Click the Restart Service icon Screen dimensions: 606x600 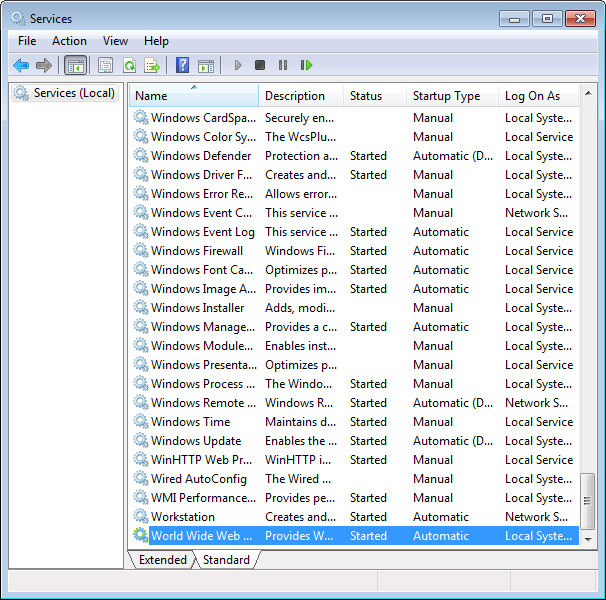click(306, 65)
